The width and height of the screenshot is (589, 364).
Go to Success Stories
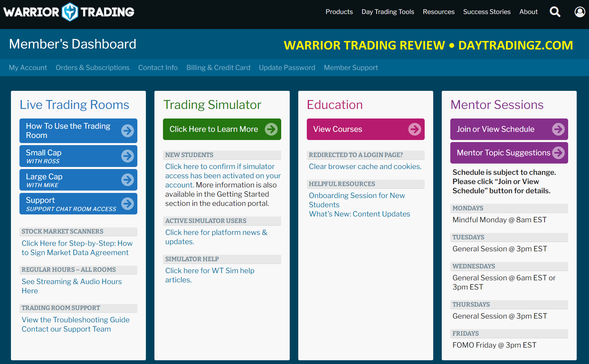tap(487, 12)
